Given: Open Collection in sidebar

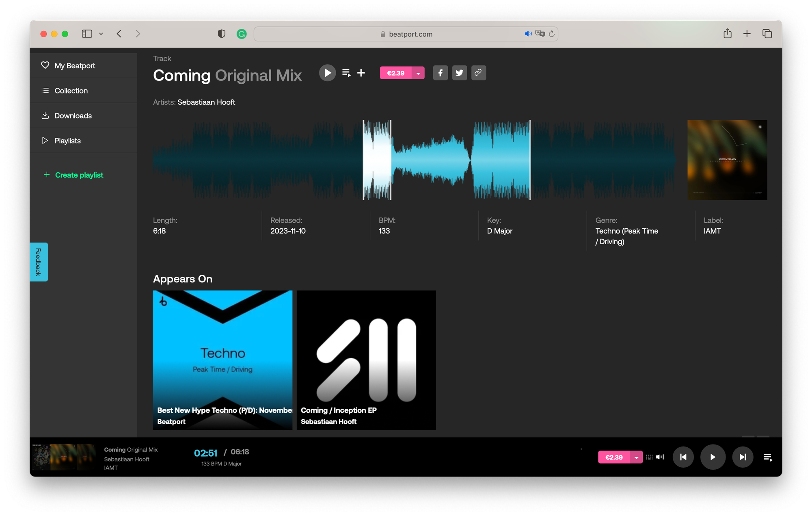Looking at the screenshot, I should click(84, 91).
